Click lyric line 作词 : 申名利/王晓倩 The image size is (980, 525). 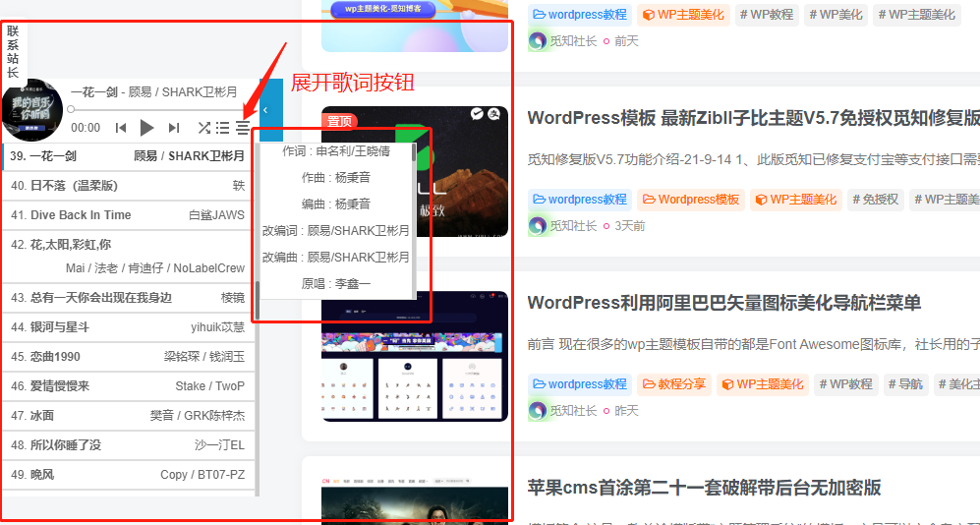click(336, 151)
